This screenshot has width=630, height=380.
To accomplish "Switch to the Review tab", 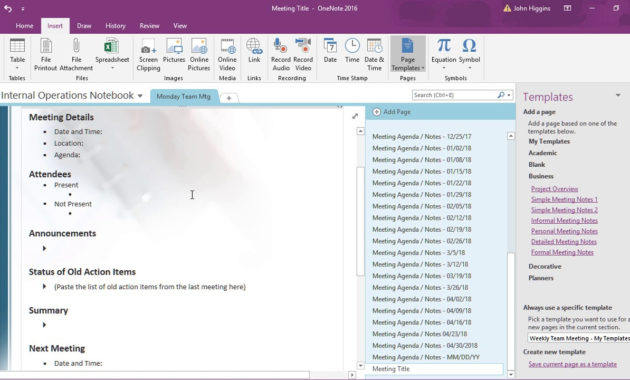I will 149,26.
